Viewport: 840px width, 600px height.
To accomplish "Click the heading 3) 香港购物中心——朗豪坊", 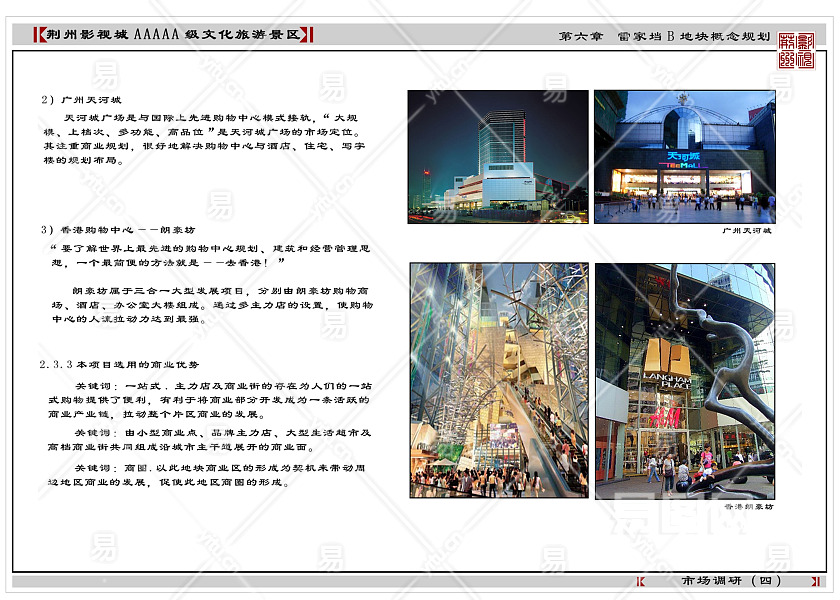I will pos(117,229).
